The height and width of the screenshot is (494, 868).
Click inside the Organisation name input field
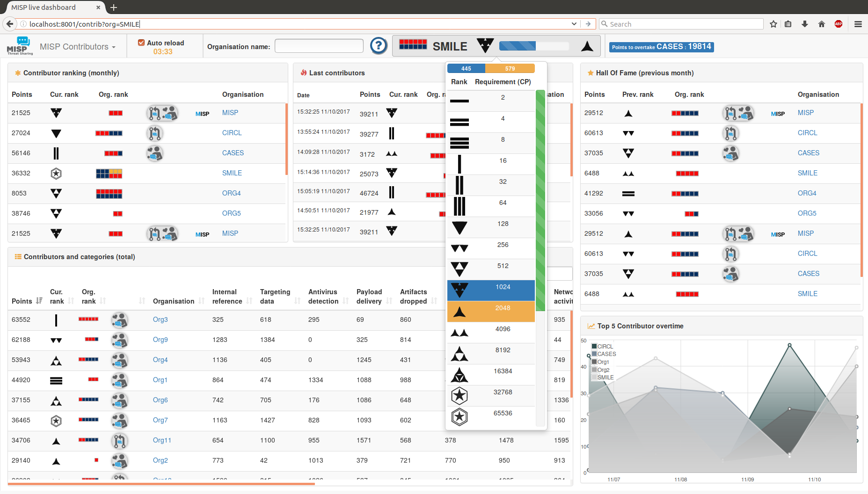[319, 45]
